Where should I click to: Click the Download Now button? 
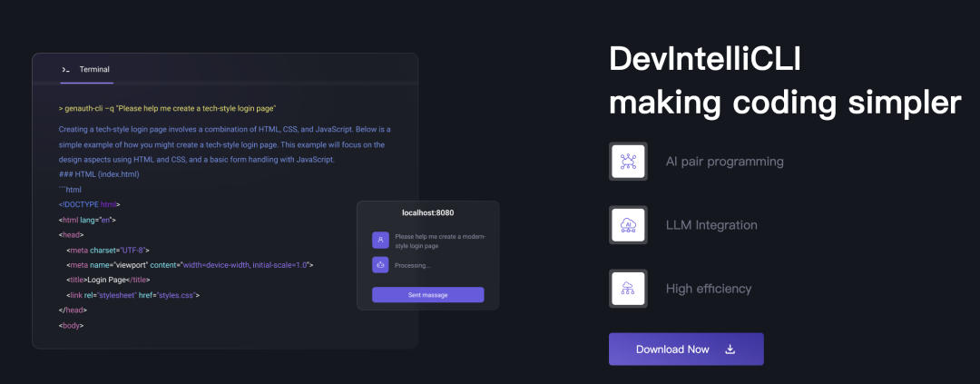click(686, 349)
